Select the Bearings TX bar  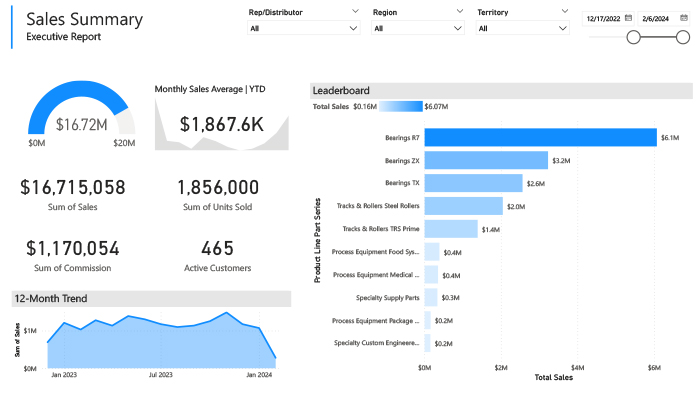(473, 183)
